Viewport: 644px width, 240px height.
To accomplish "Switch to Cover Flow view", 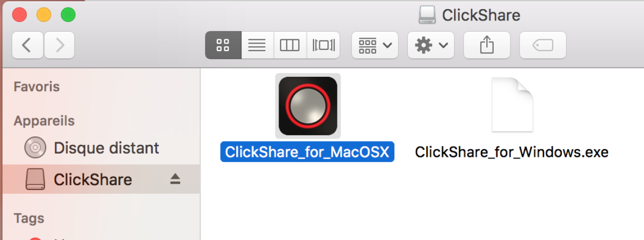I will click(324, 45).
